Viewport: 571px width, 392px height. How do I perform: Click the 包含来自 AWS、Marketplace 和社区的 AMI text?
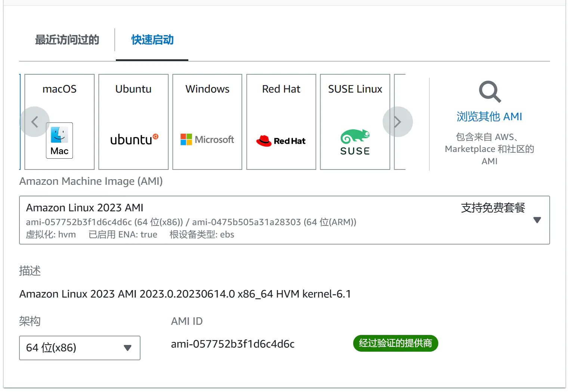click(490, 149)
